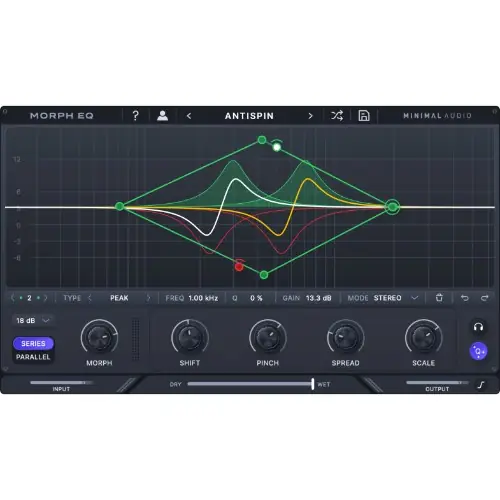
Task: Switch to the next filter type after PEAK
Action: click(148, 298)
